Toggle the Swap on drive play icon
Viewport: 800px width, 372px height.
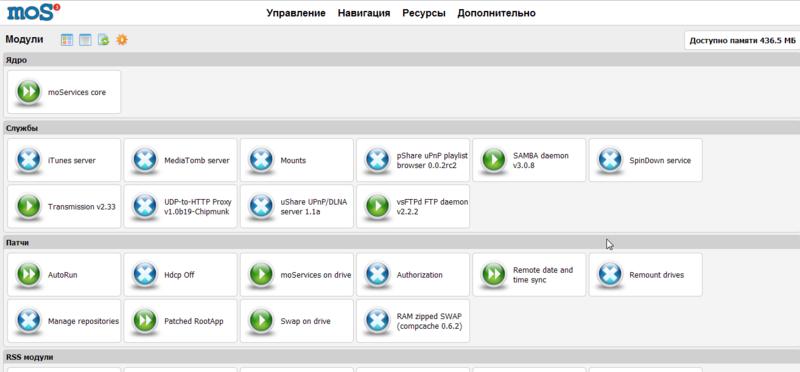coord(261,321)
